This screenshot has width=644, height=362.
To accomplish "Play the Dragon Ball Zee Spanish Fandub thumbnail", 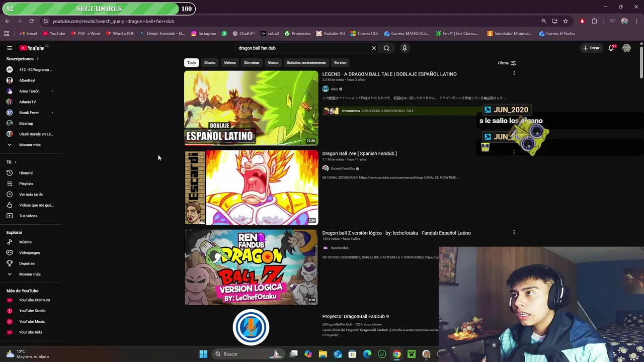I will tap(251, 188).
